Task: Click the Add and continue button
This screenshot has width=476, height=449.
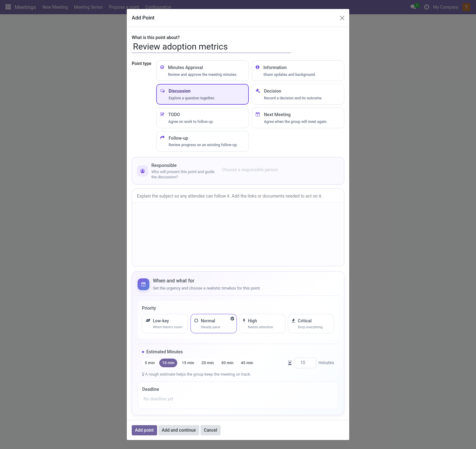Action: click(x=179, y=430)
